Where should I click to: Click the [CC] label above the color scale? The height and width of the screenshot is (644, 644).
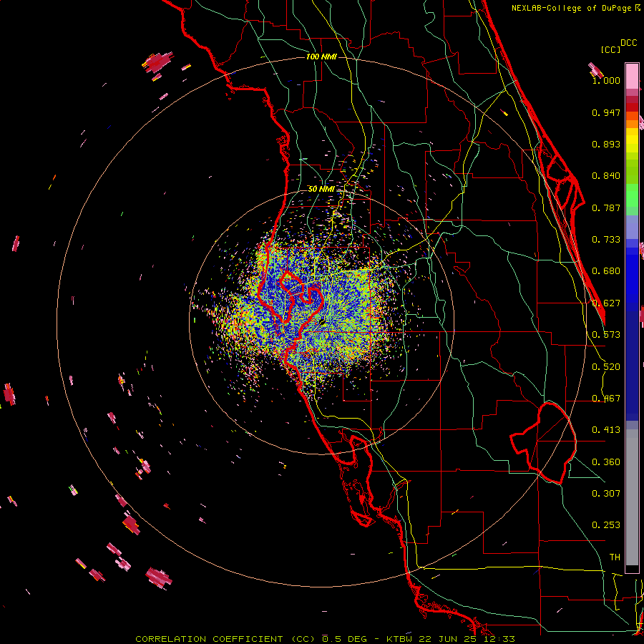pos(610,50)
